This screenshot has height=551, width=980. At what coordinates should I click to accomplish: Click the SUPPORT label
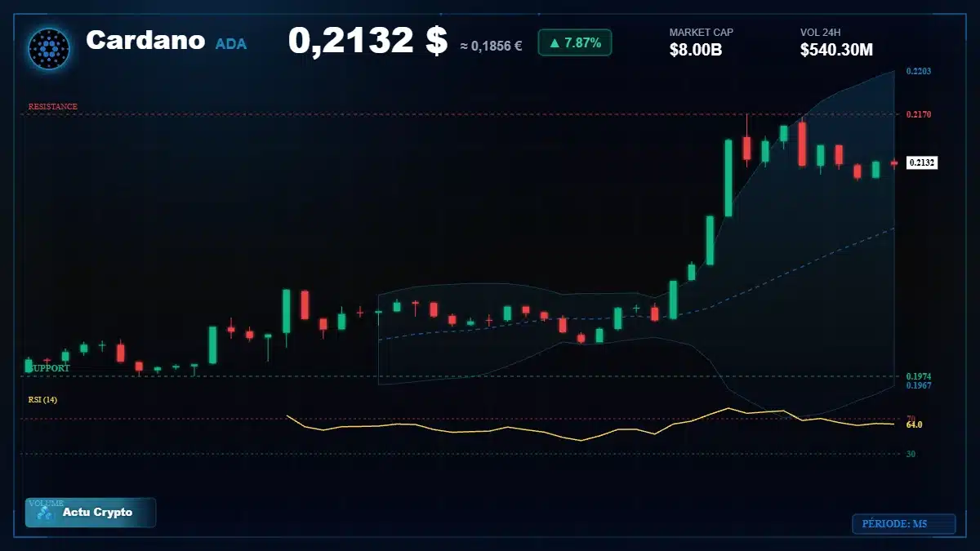(49, 368)
